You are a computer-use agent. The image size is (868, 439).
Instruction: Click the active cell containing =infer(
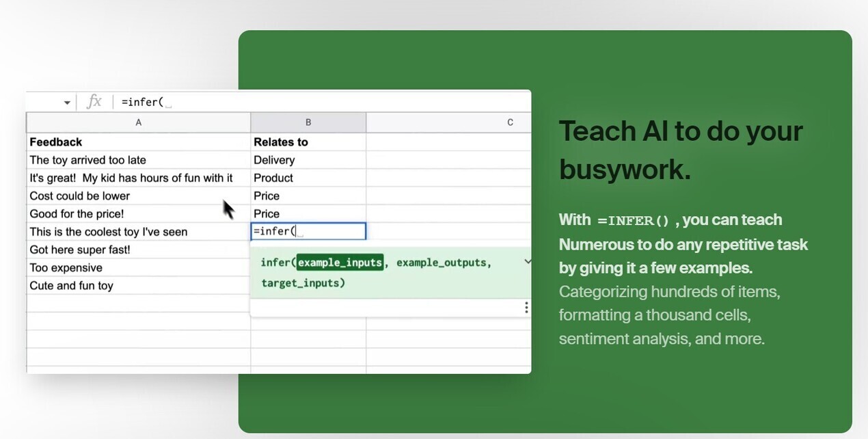tap(308, 231)
